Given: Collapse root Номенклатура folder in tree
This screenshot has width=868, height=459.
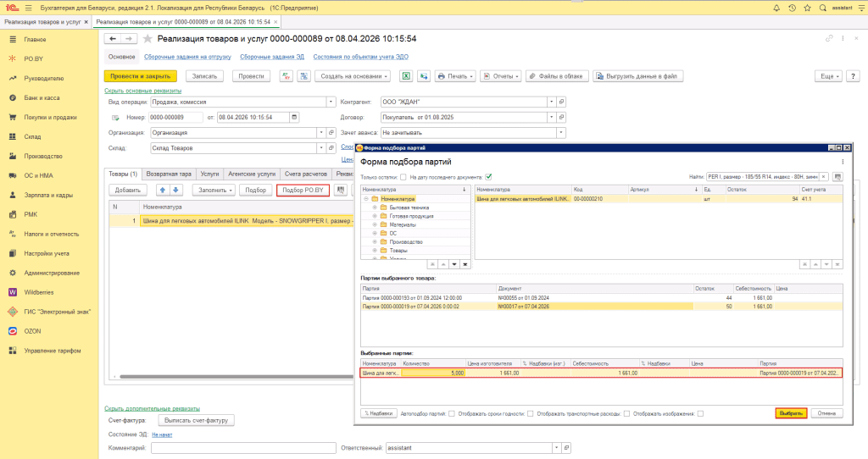Looking at the screenshot, I should click(x=366, y=198).
